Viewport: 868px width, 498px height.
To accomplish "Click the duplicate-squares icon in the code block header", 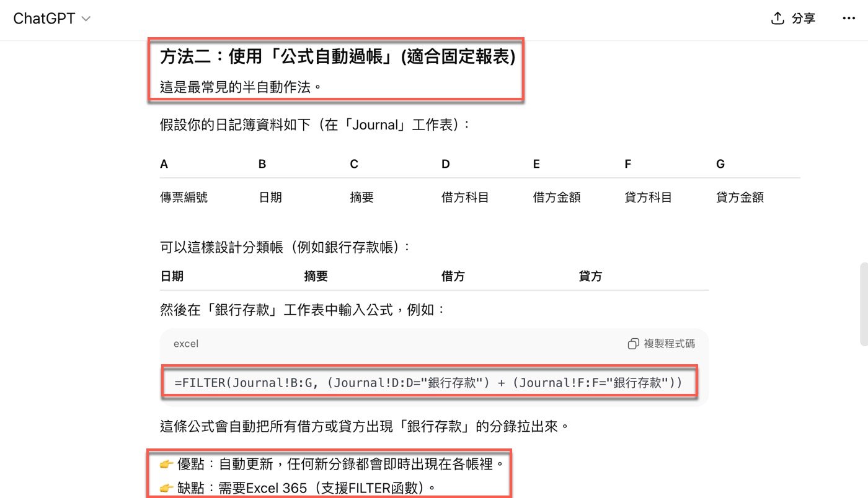I will 633,343.
